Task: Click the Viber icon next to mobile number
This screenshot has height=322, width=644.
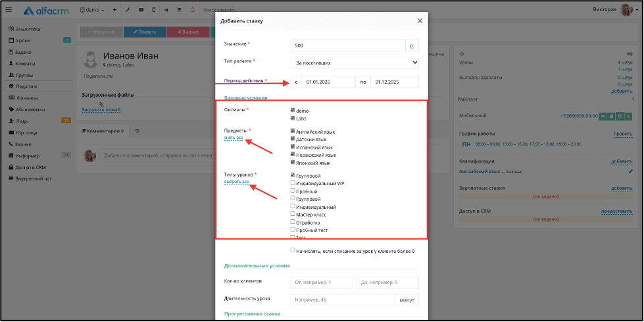Action: tap(620, 117)
